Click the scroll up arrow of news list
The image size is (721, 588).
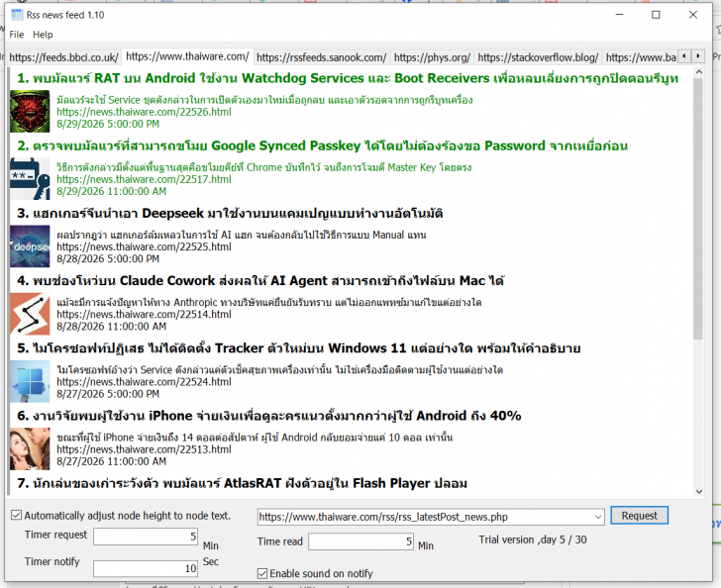tap(698, 72)
